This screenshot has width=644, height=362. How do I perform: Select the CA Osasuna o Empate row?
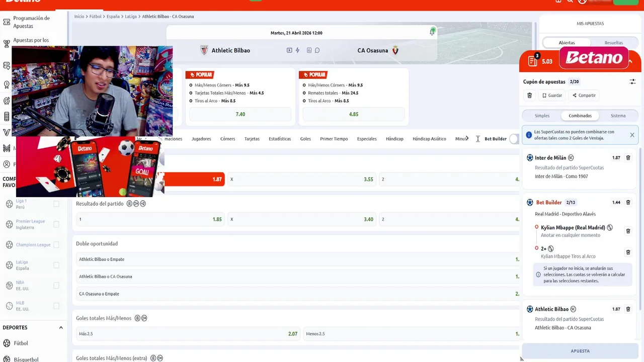(x=298, y=294)
